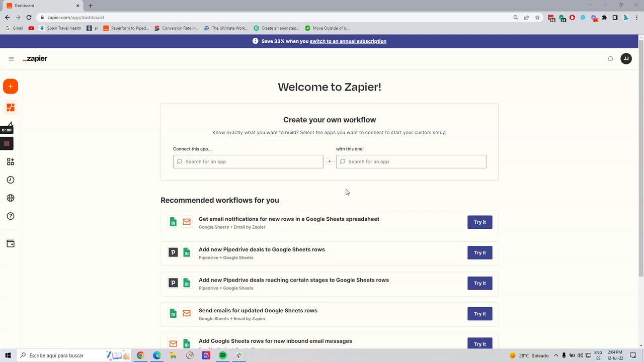The width and height of the screenshot is (644, 362).
Task: Follow 'switch to an annual subscription' link
Action: [348, 41]
